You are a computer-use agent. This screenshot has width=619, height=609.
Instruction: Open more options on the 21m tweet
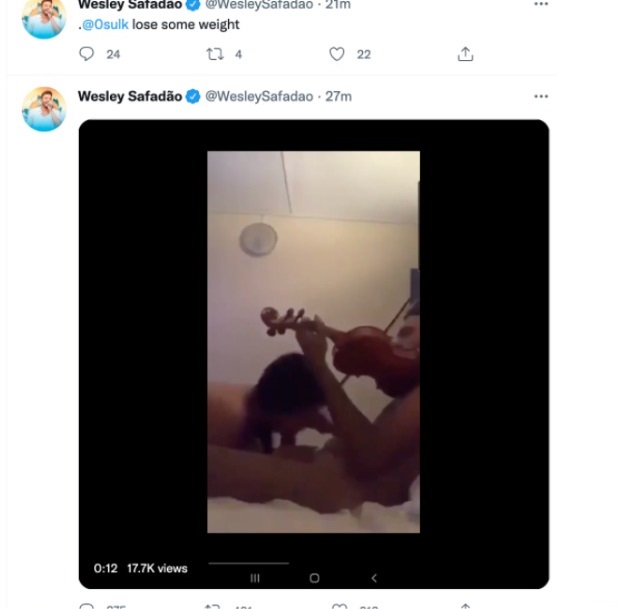541,4
